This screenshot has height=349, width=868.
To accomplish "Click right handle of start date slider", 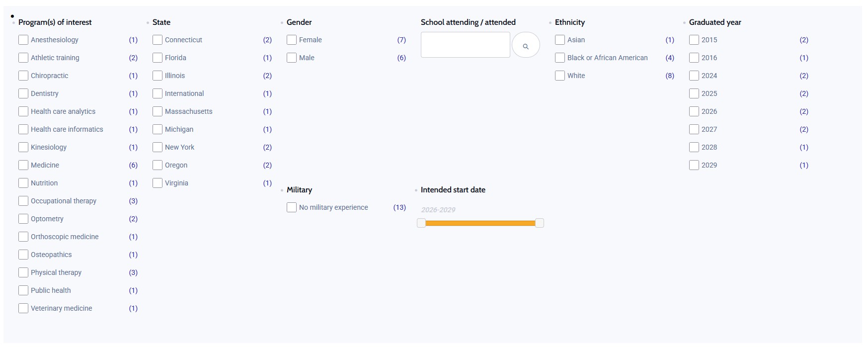I will 540,223.
